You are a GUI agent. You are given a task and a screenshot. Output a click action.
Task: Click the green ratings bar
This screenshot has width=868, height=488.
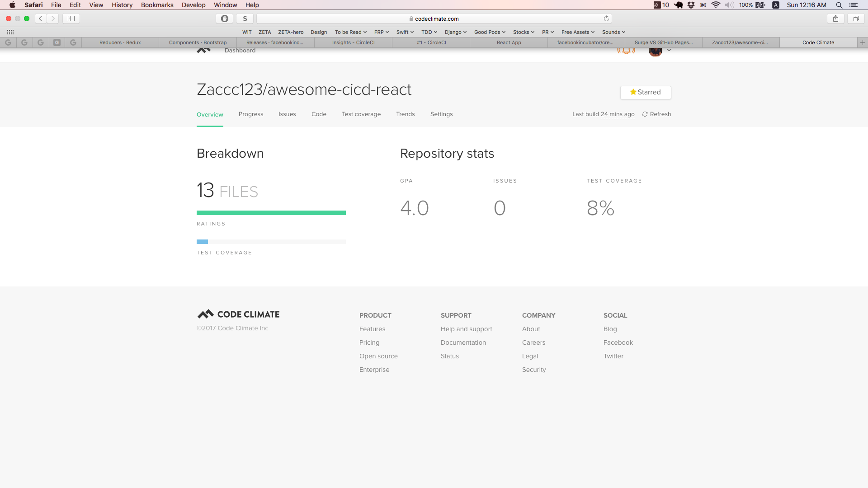[x=271, y=213]
